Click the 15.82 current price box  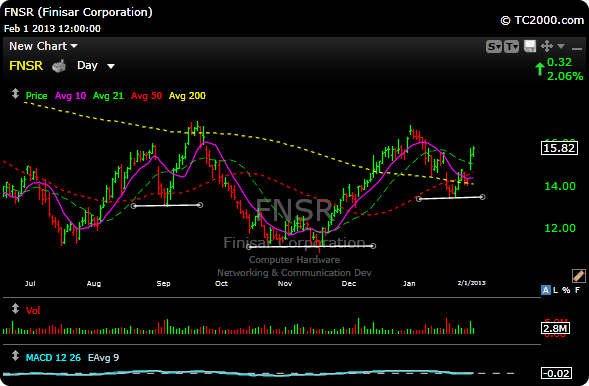tap(559, 148)
